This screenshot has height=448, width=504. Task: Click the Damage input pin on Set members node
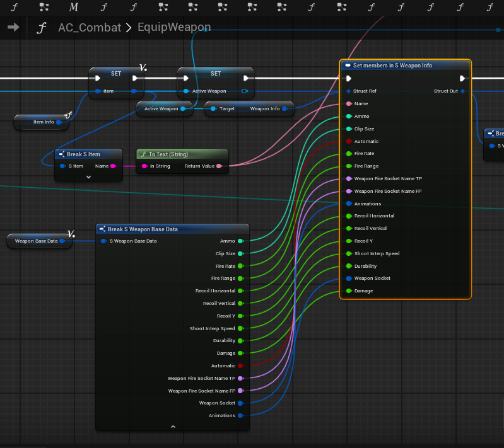pyautogui.click(x=348, y=290)
